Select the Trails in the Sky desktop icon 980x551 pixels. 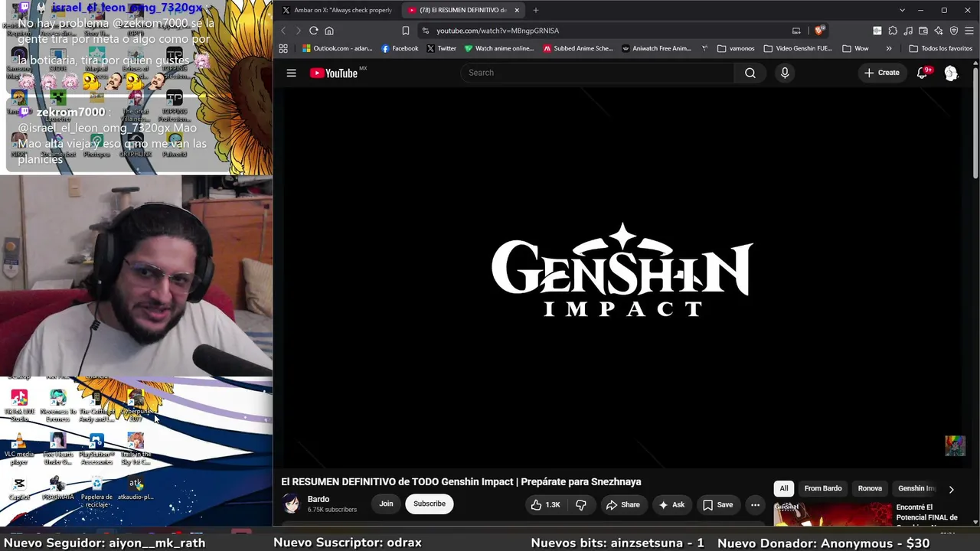pyautogui.click(x=136, y=448)
